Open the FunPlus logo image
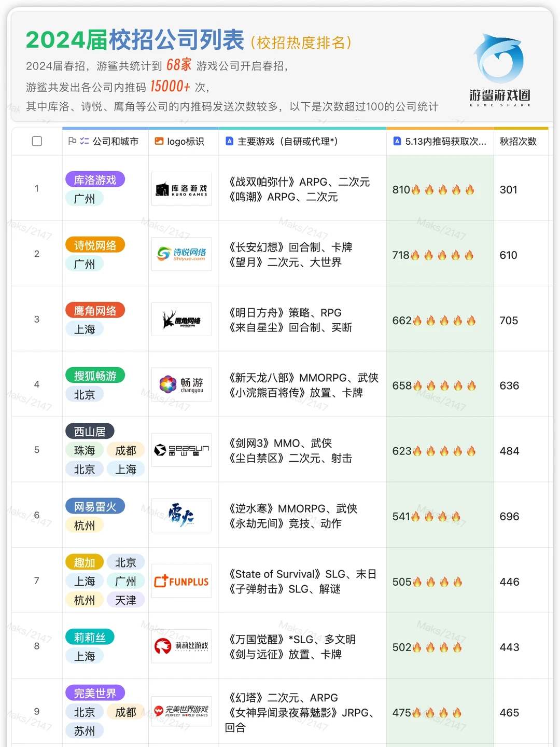Image resolution: width=560 pixels, height=747 pixels. tap(181, 581)
